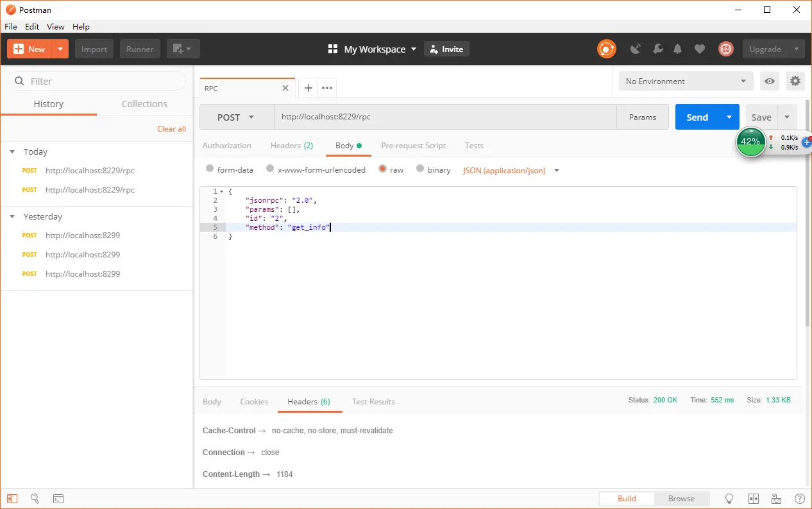Image resolution: width=812 pixels, height=509 pixels.
Task: Click the Postman logo in title bar
Action: 10,10
